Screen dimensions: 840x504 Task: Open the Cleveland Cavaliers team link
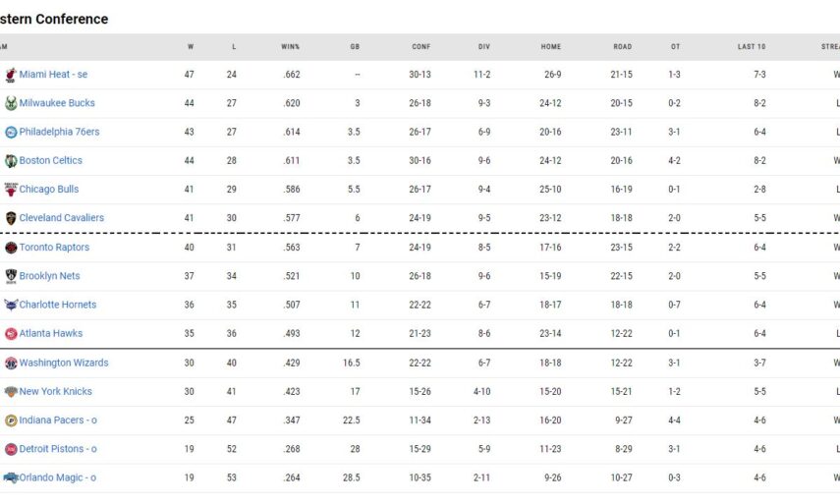61,218
